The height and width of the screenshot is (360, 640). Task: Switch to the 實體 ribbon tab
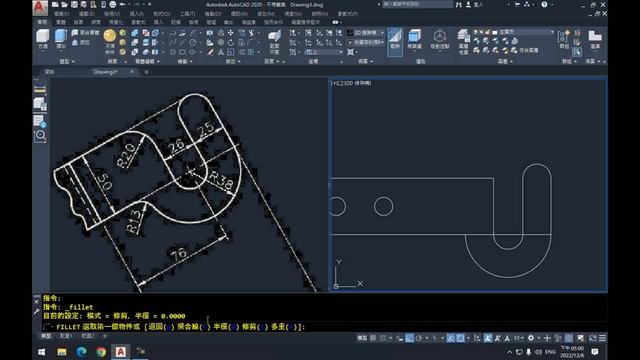(x=61, y=22)
